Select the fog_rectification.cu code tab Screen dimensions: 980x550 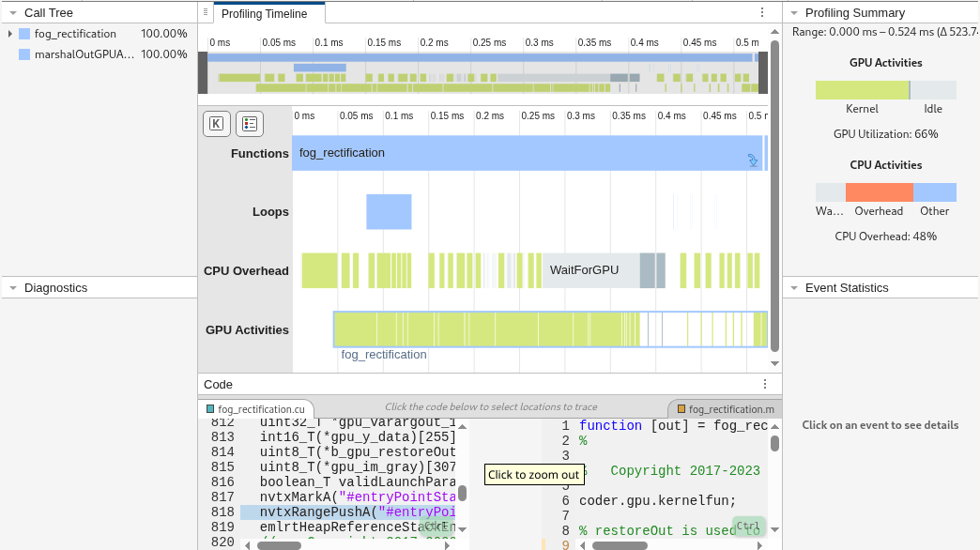click(x=255, y=409)
